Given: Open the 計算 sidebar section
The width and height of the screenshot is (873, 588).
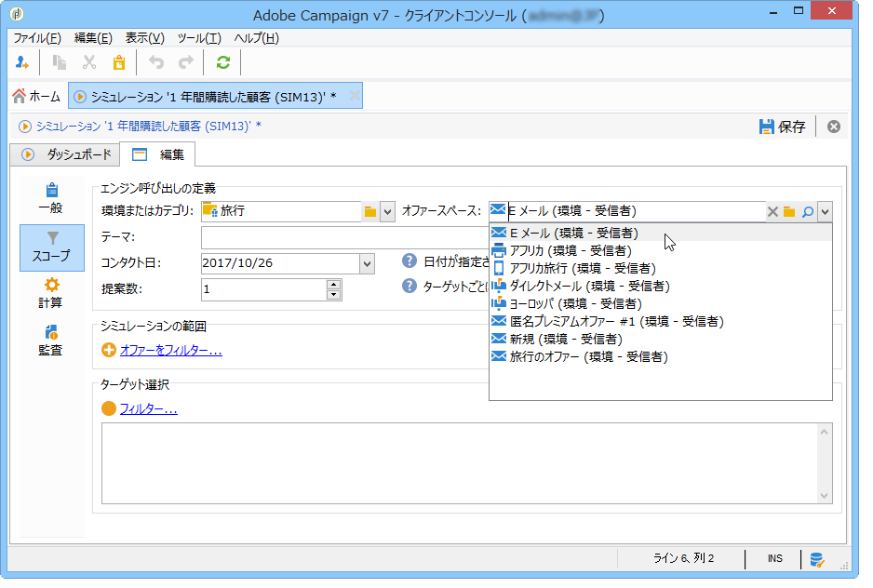Looking at the screenshot, I should (51, 293).
